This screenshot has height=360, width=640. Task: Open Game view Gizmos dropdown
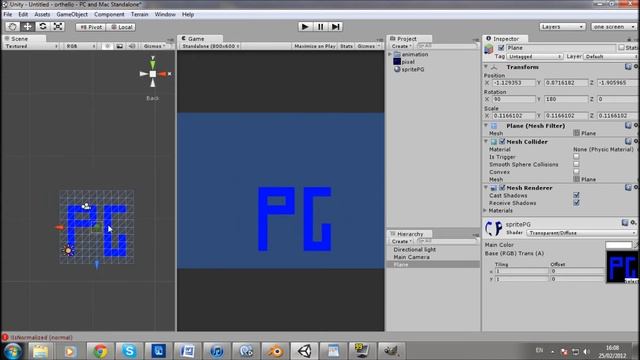(368, 46)
